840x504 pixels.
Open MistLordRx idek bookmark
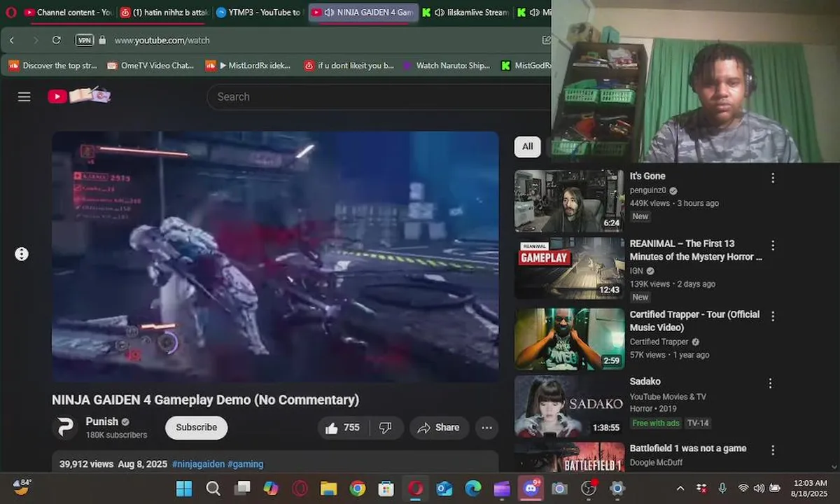click(x=248, y=66)
